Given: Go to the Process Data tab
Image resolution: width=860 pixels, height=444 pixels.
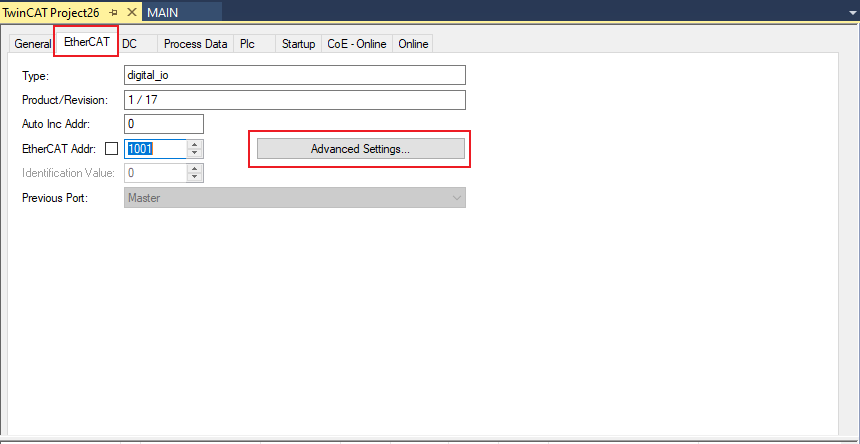Looking at the screenshot, I should point(195,44).
